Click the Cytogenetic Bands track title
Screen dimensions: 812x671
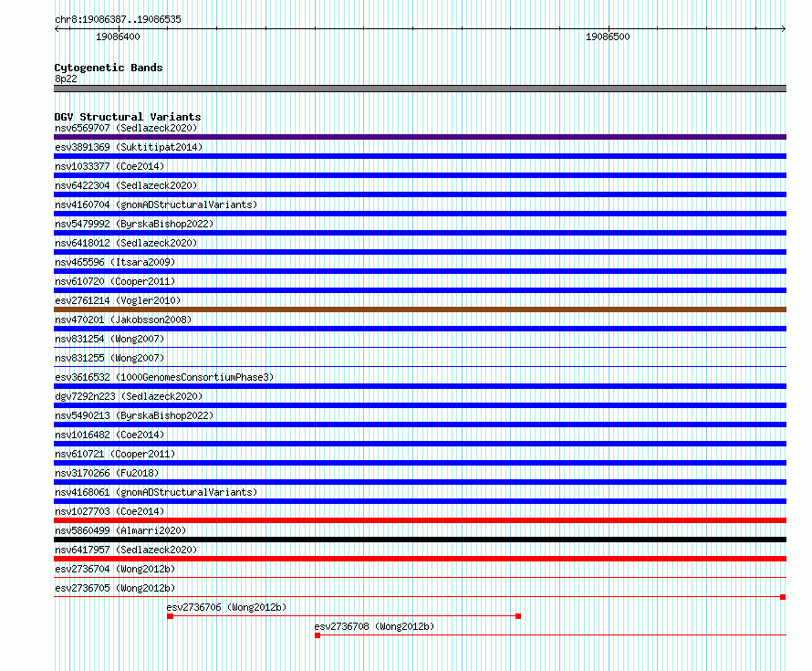coord(109,68)
